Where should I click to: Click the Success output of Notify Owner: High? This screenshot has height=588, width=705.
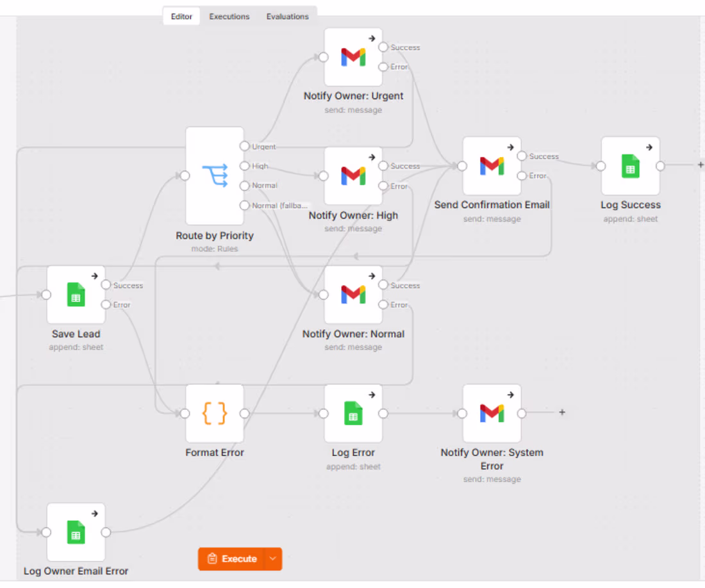pyautogui.click(x=383, y=166)
